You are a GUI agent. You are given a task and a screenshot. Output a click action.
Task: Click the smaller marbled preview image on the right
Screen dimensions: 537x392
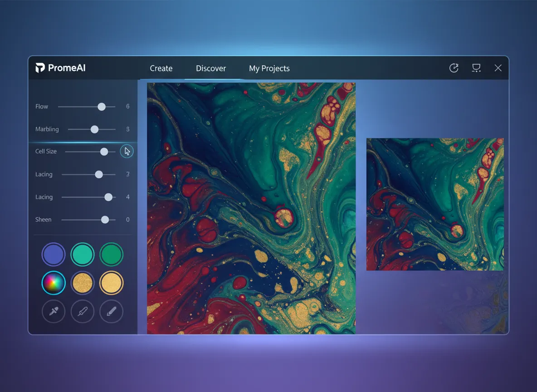[x=434, y=204]
